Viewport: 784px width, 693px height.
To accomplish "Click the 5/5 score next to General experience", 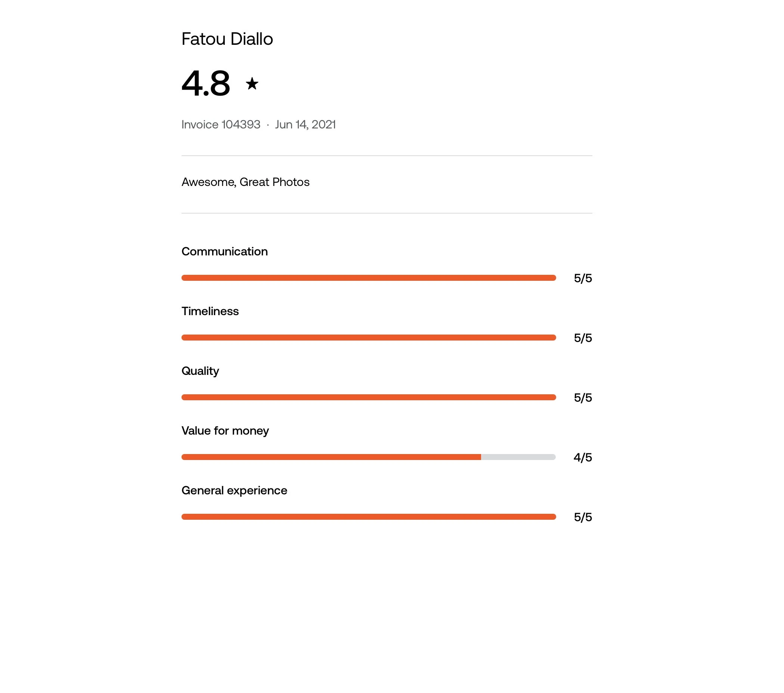I will point(583,518).
